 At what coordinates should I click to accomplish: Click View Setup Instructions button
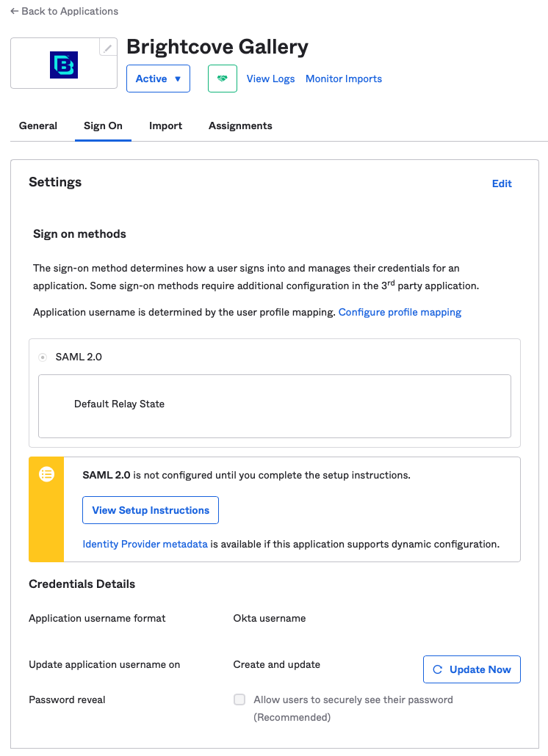151,510
